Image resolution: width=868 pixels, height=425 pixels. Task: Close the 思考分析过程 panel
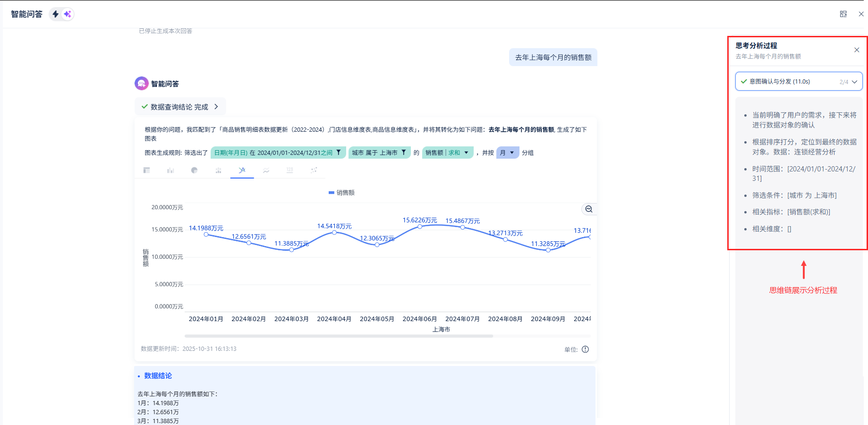click(x=857, y=50)
